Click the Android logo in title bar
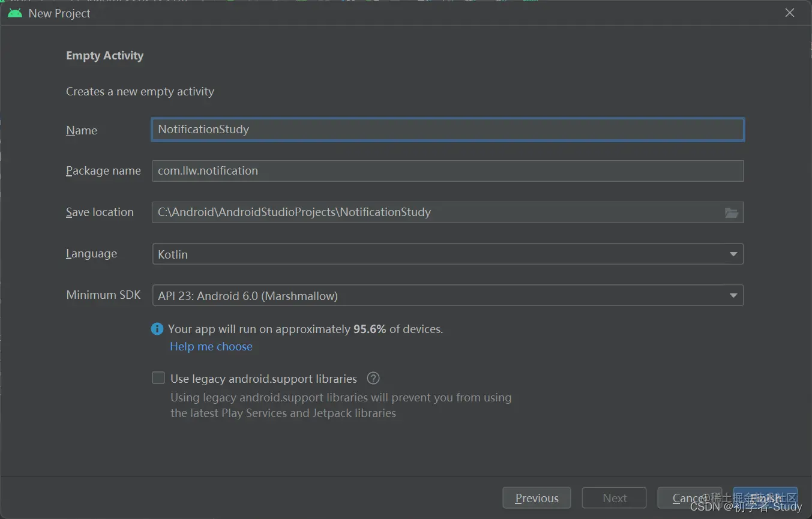The image size is (812, 519). tap(15, 13)
